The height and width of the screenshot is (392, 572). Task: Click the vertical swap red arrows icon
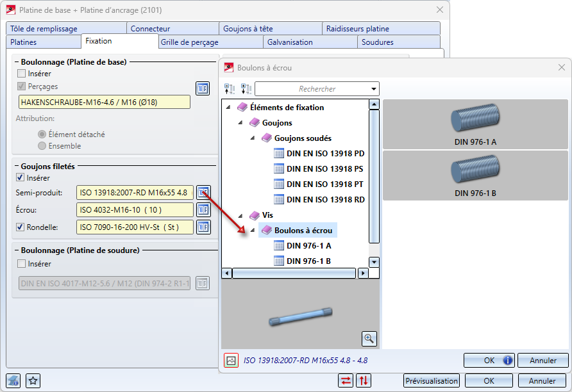pos(364,380)
